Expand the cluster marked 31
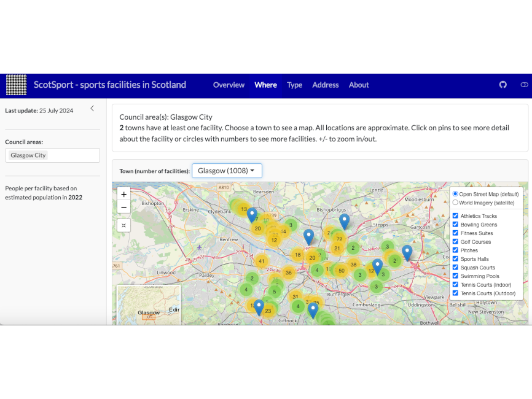 pyautogui.click(x=295, y=296)
